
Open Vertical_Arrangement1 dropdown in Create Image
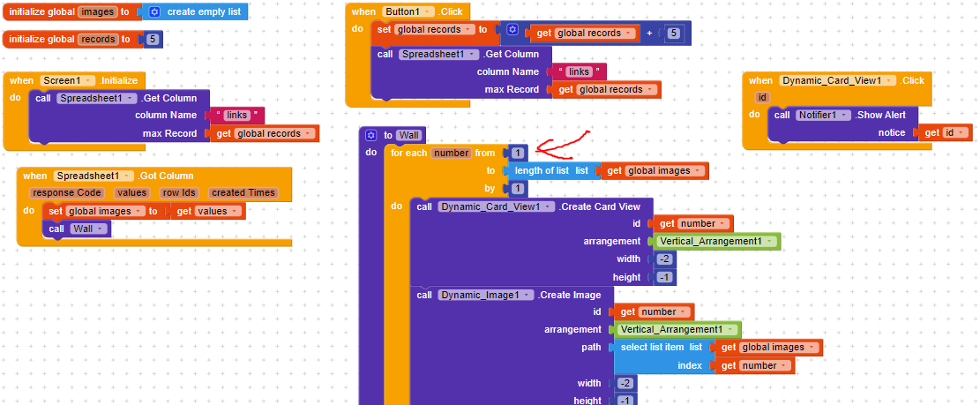point(730,329)
